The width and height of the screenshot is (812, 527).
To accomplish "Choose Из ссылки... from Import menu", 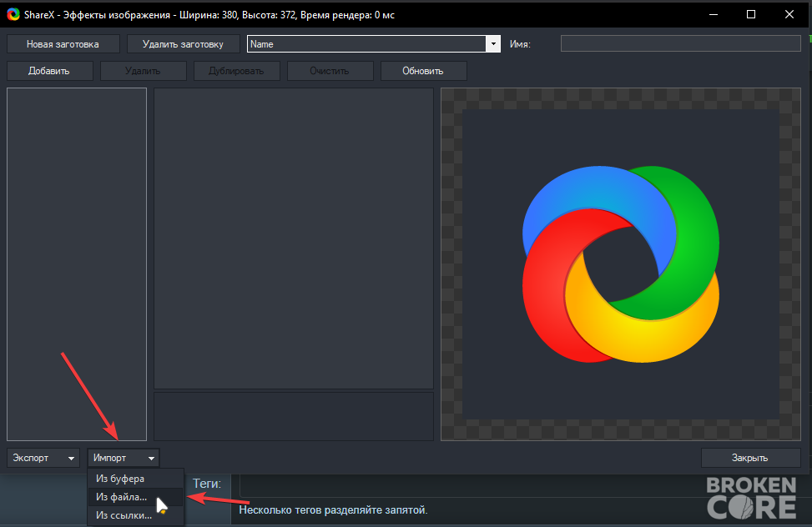I will pyautogui.click(x=136, y=515).
